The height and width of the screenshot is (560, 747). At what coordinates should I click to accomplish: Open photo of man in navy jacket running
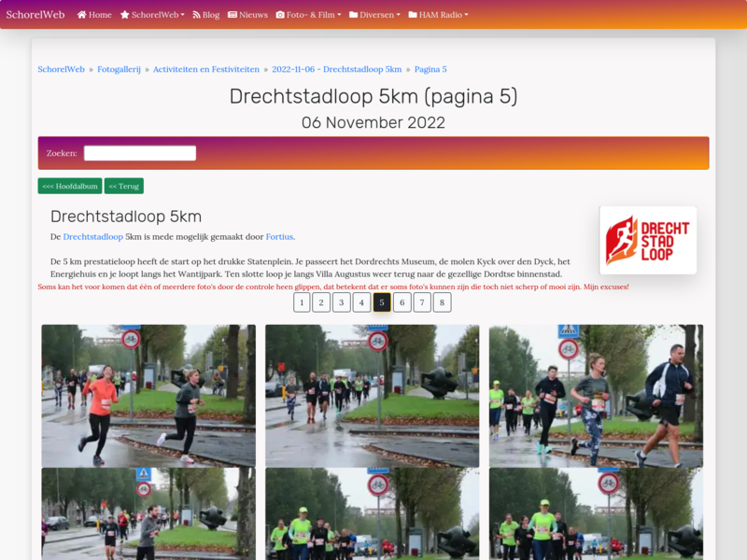tap(596, 396)
